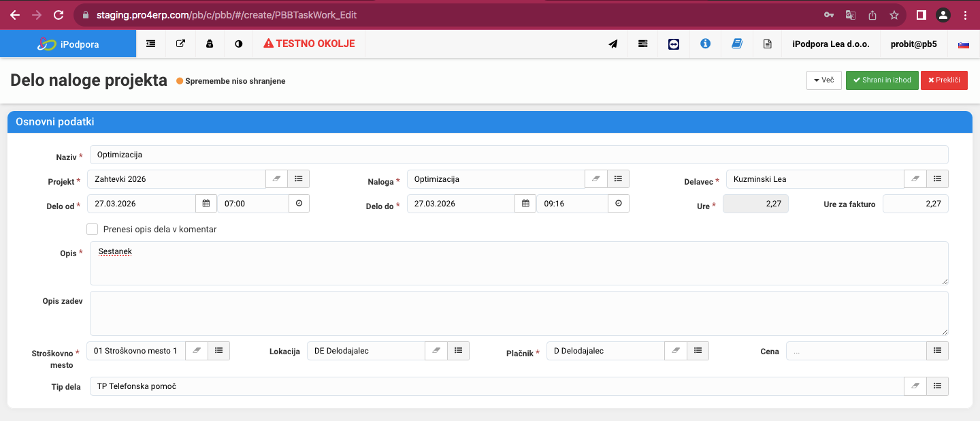This screenshot has width=980, height=421.
Task: Open browser profile avatar
Action: point(943,14)
